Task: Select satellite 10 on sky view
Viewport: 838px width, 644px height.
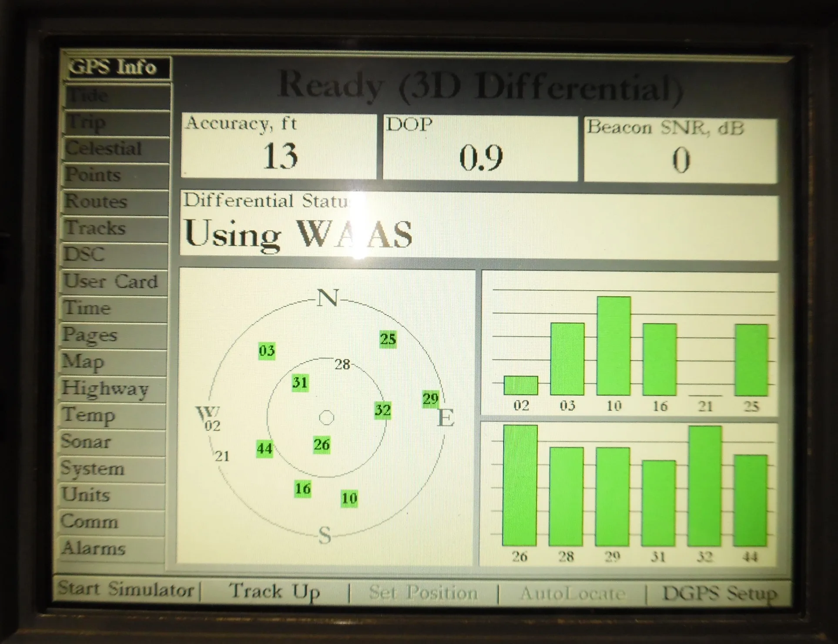Action: tap(349, 498)
